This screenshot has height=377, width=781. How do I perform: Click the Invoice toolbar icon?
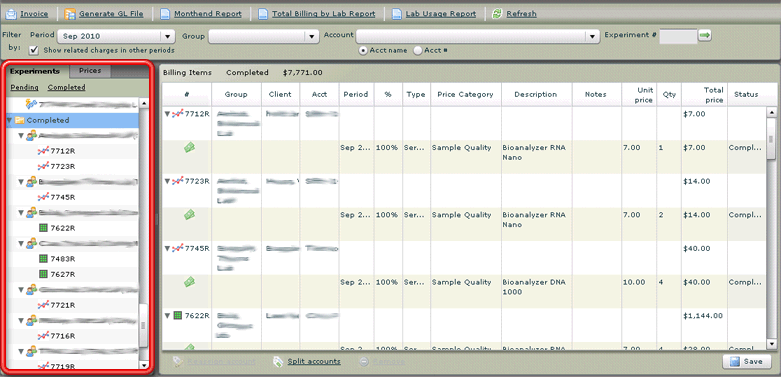click(x=10, y=14)
